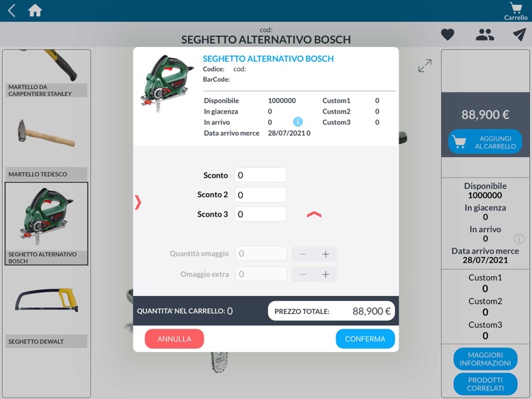Click the jigsaw image in the dialog

[166, 83]
